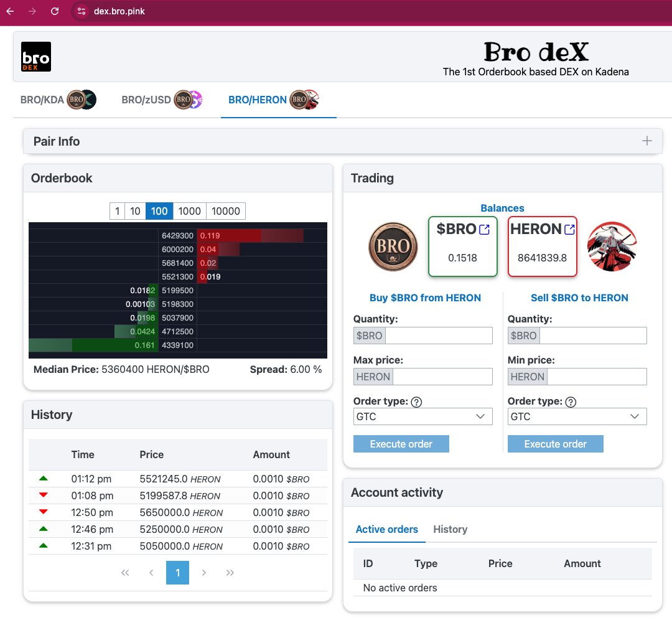Select ask row at price 5521300
This screenshot has width=672, height=620.
178,276
